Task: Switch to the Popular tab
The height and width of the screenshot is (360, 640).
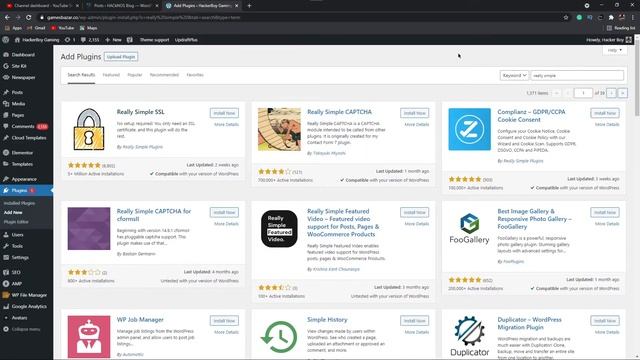Action: pos(135,75)
